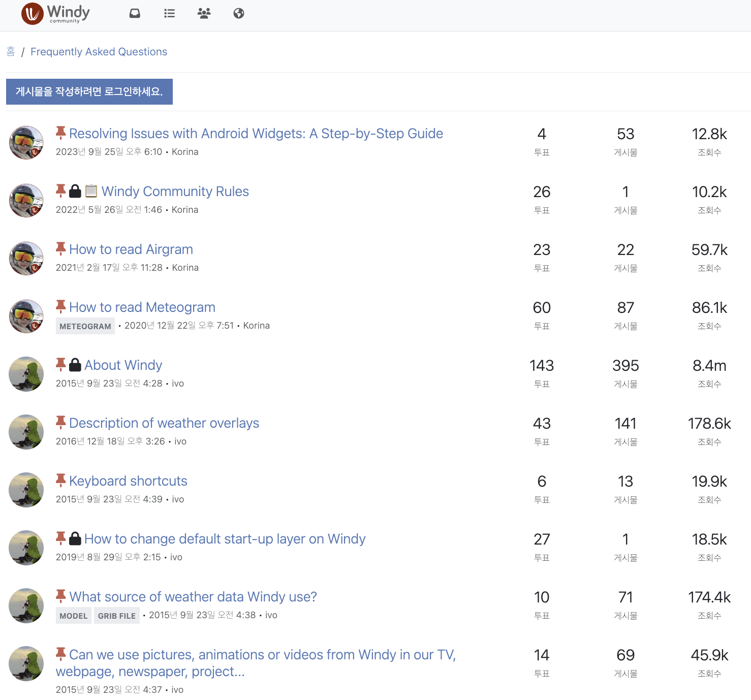
Task: Click the 8.4m views count
Action: [709, 366]
